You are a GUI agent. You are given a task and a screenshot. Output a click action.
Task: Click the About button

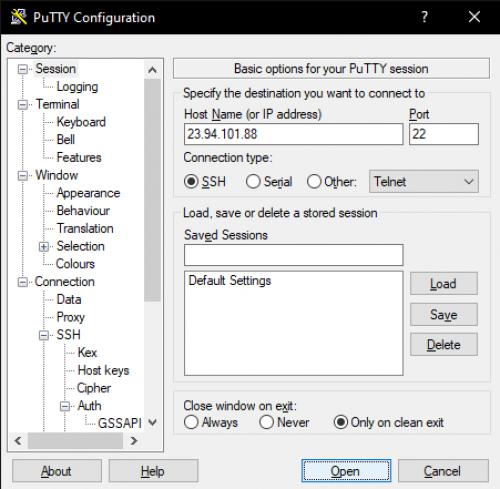click(x=57, y=471)
